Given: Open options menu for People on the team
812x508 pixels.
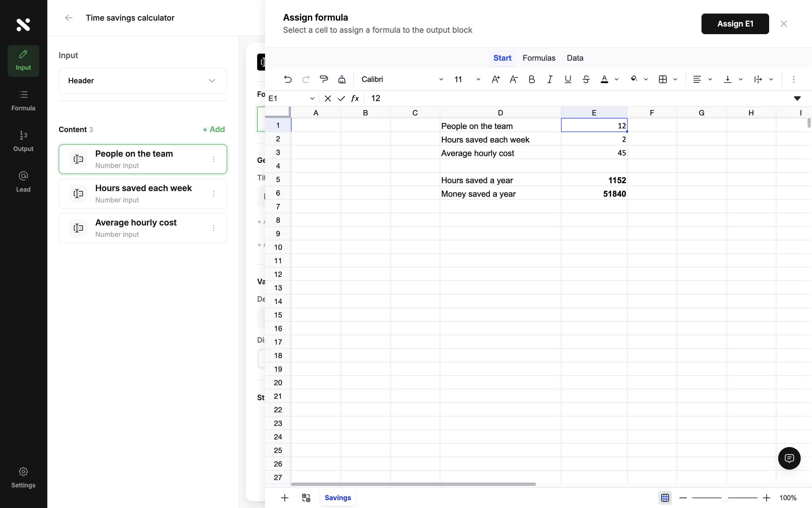Looking at the screenshot, I should pyautogui.click(x=214, y=159).
